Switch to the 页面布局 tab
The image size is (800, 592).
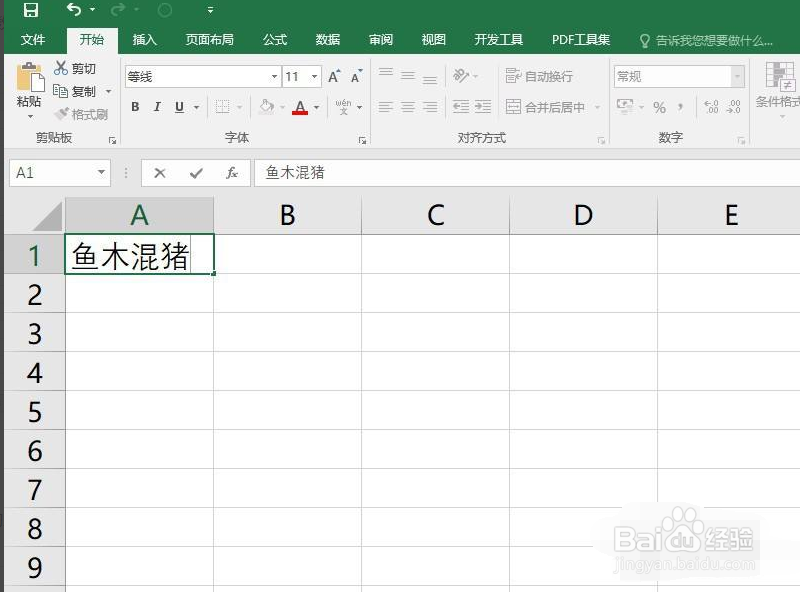[209, 40]
